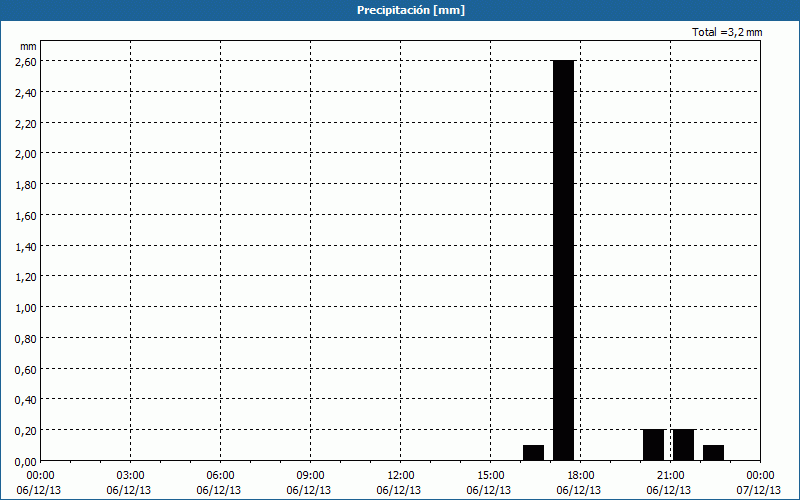Click the "Precipitación [mm]" title bar

click(400, 10)
